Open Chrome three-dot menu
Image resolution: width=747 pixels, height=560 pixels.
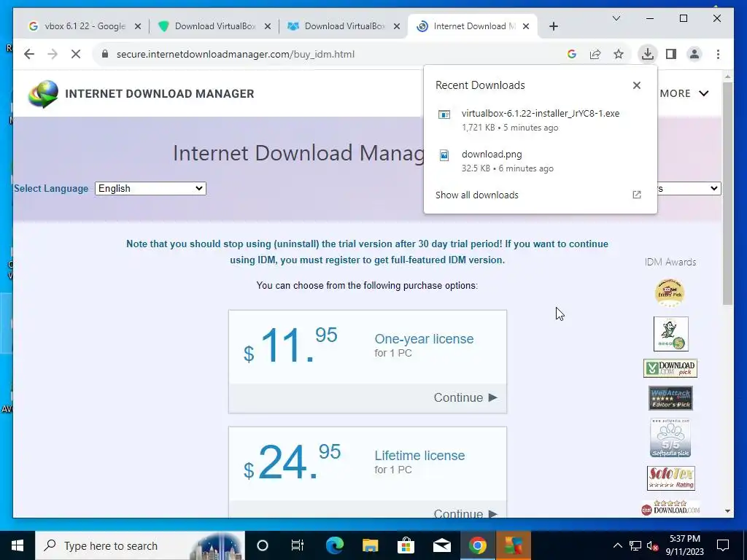[x=718, y=54]
